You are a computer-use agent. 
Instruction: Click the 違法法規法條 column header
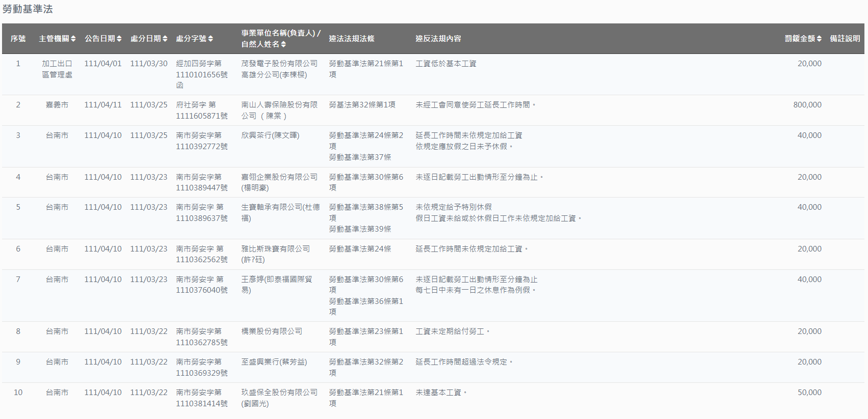pyautogui.click(x=352, y=39)
